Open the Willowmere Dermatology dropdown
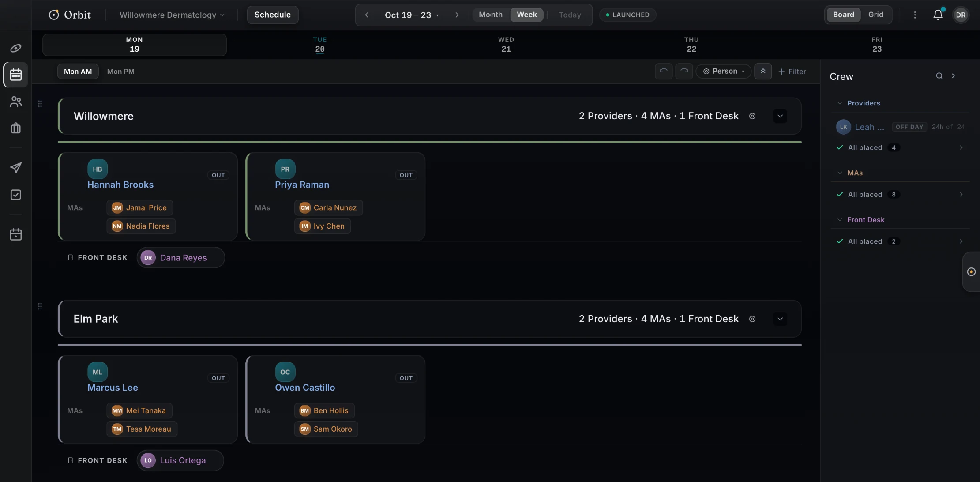Viewport: 980px width, 482px height. click(x=172, y=15)
